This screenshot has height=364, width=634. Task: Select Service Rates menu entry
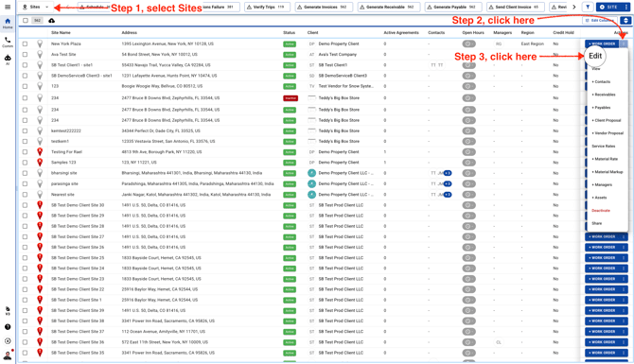tap(604, 147)
